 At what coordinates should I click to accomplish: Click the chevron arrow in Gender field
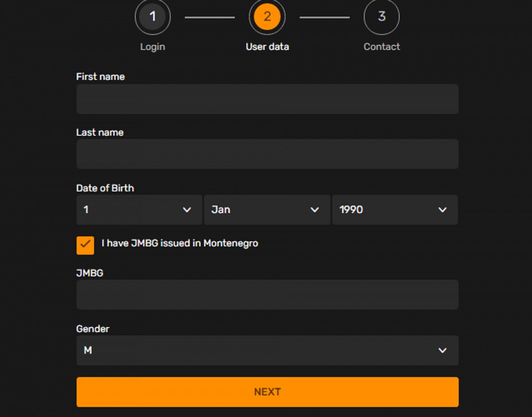pyautogui.click(x=442, y=350)
